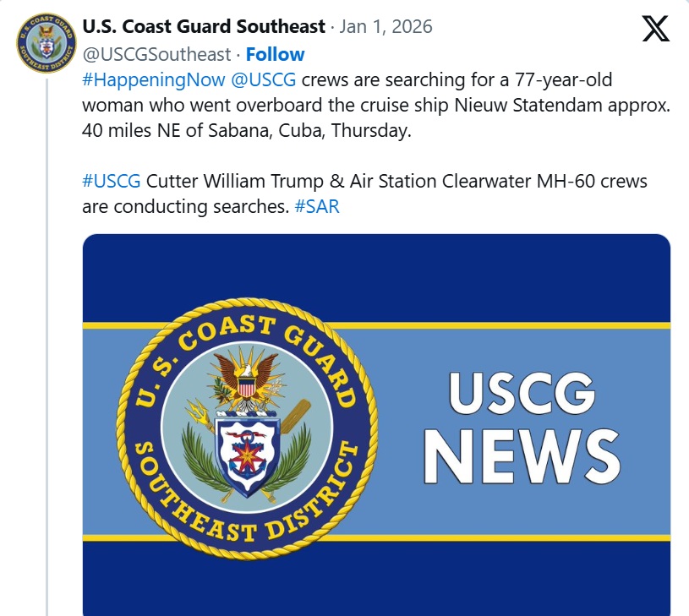Click the X logo icon
The height and width of the screenshot is (616, 689).
655,29
